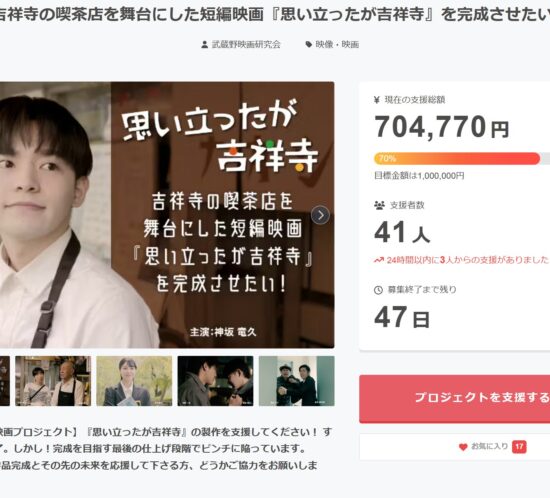Select thumbnail of two men facing closely
Image resolution: width=550 pixels, height=498 pixels.
coord(215,381)
